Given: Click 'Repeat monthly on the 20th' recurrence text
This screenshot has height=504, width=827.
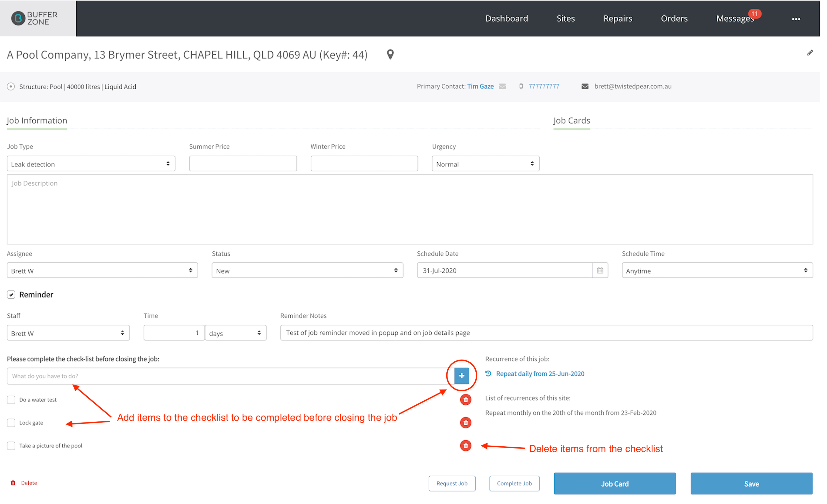Looking at the screenshot, I should pyautogui.click(x=571, y=413).
